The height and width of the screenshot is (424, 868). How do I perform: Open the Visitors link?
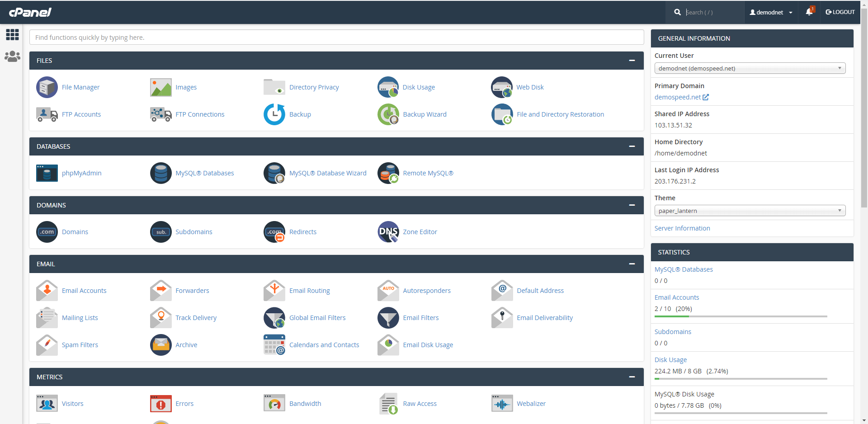pos(73,404)
